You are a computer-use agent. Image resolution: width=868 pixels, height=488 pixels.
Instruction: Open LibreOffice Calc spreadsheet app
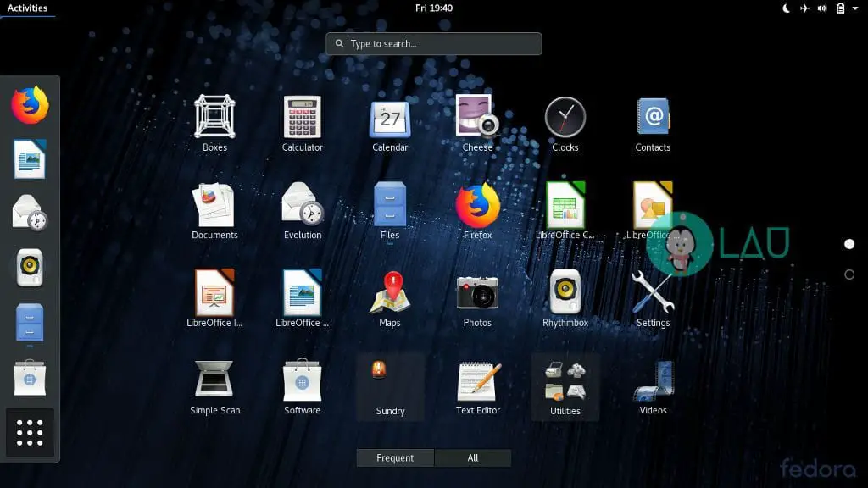pyautogui.click(x=565, y=210)
